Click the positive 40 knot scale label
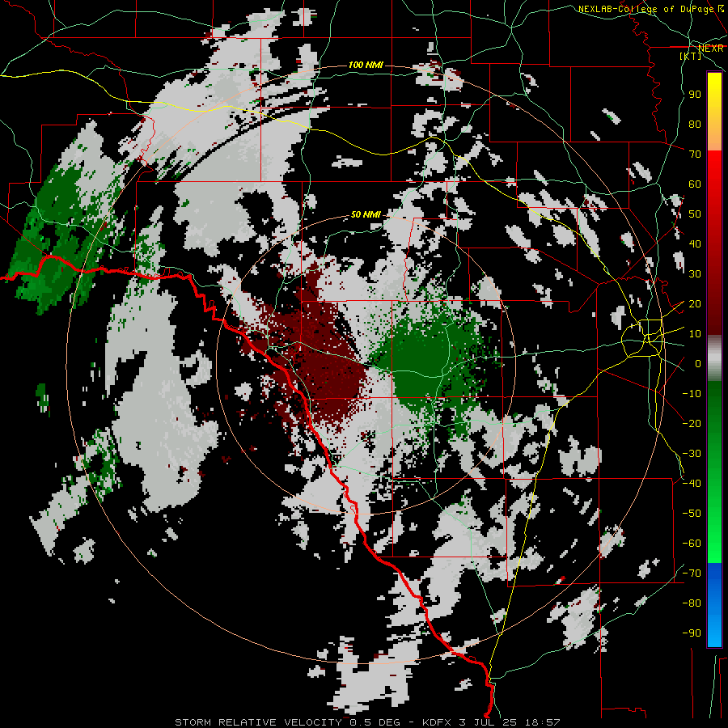The image size is (728, 728). coord(695,244)
